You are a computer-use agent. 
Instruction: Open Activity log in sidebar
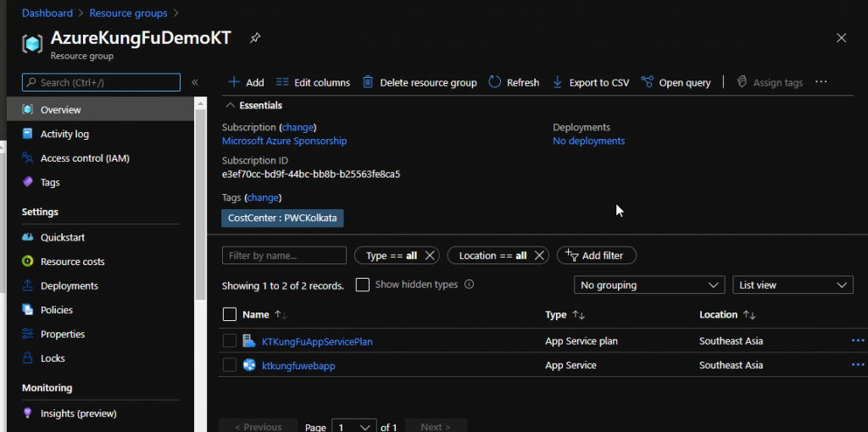pyautogui.click(x=64, y=134)
